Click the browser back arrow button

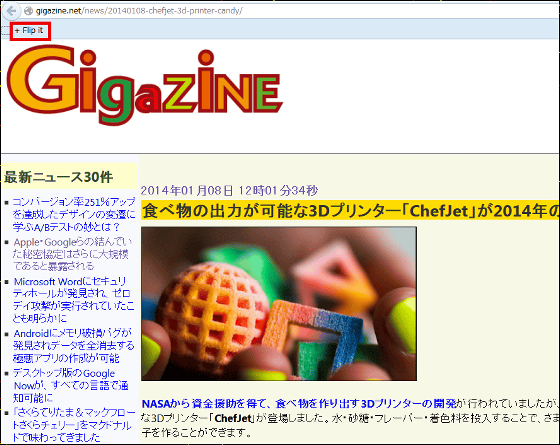point(11,11)
